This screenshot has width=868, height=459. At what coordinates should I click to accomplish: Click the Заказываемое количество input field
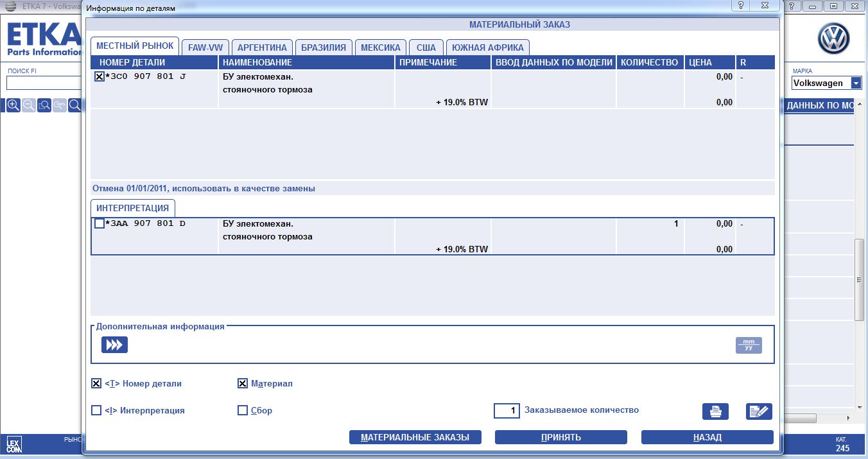pyautogui.click(x=507, y=410)
